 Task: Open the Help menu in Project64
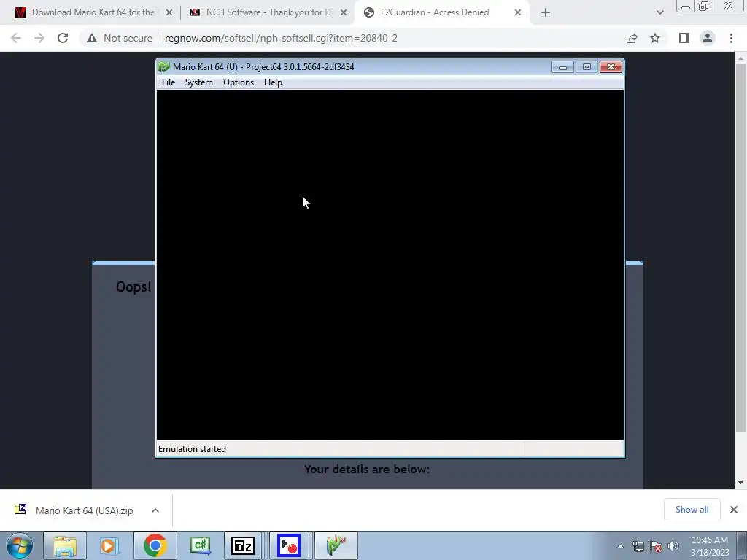coord(273,82)
